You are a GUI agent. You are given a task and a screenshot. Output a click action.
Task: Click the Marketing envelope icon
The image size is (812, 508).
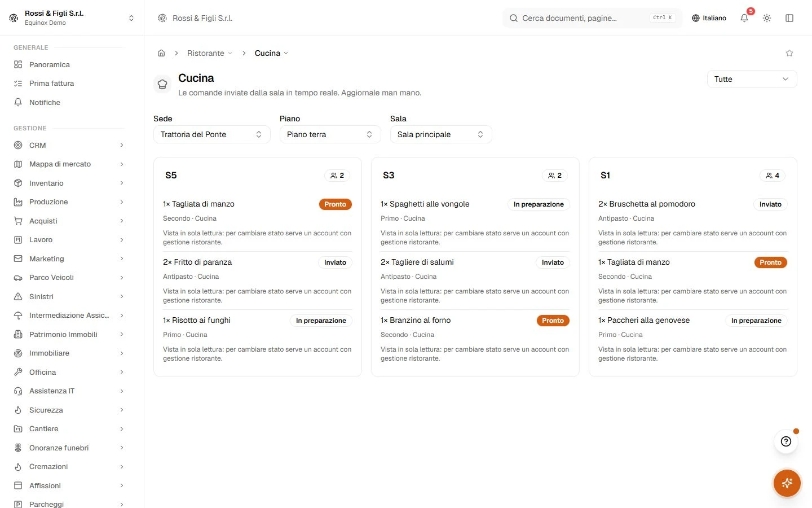click(x=18, y=259)
